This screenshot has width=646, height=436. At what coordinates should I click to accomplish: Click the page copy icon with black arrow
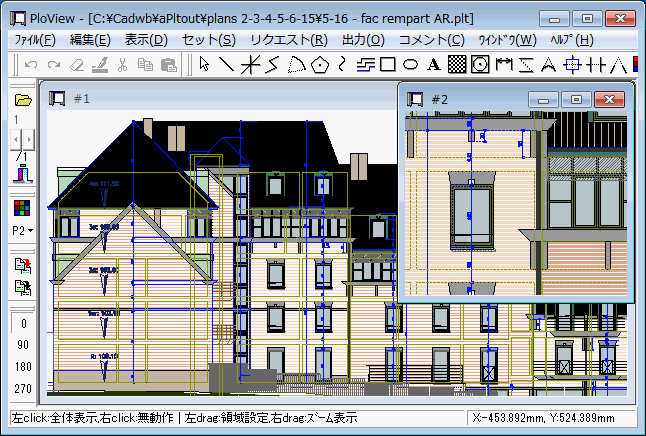23,288
